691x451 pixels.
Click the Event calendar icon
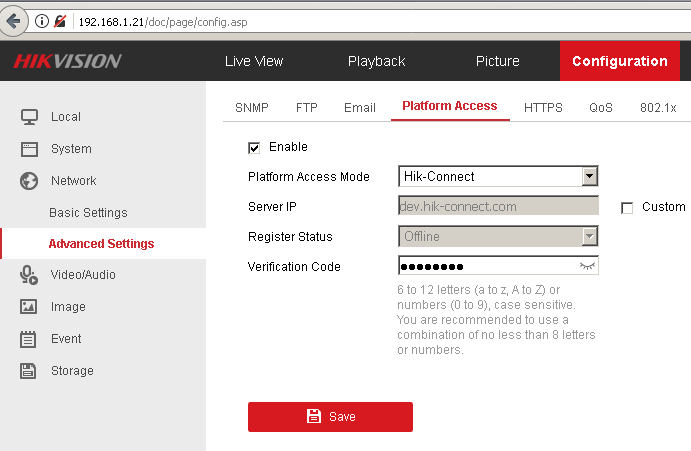click(29, 339)
